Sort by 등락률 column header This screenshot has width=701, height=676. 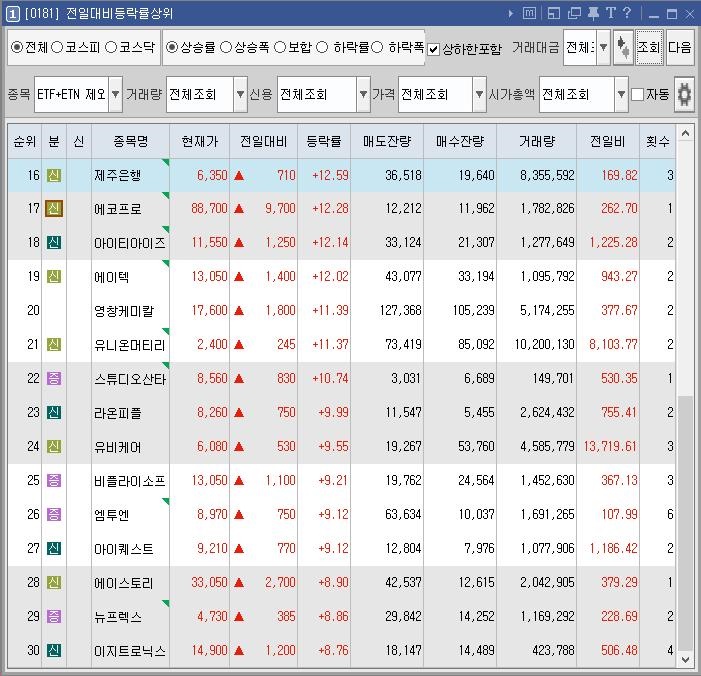coord(324,141)
